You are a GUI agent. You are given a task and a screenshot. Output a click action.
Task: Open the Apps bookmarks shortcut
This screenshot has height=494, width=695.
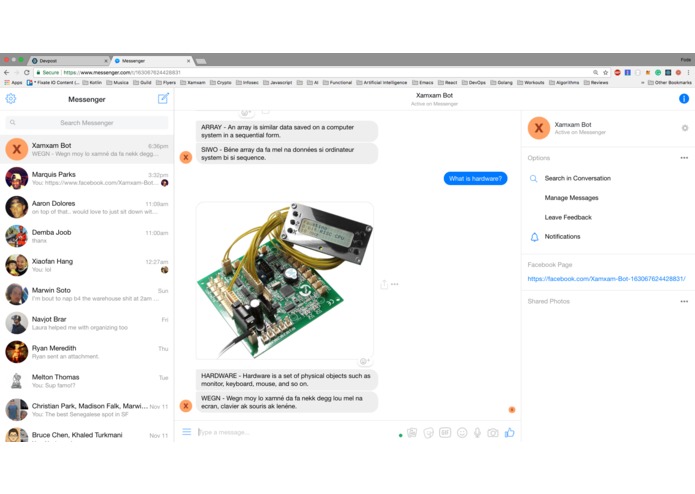[13, 82]
